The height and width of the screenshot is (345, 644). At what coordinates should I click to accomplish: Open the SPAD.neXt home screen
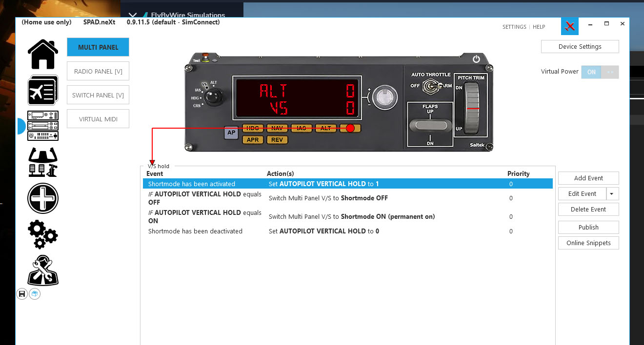coord(42,54)
